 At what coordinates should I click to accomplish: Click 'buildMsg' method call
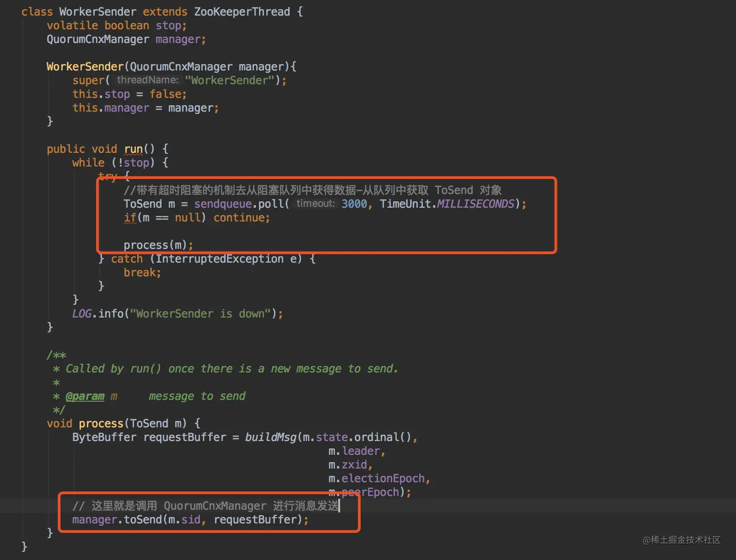(271, 437)
